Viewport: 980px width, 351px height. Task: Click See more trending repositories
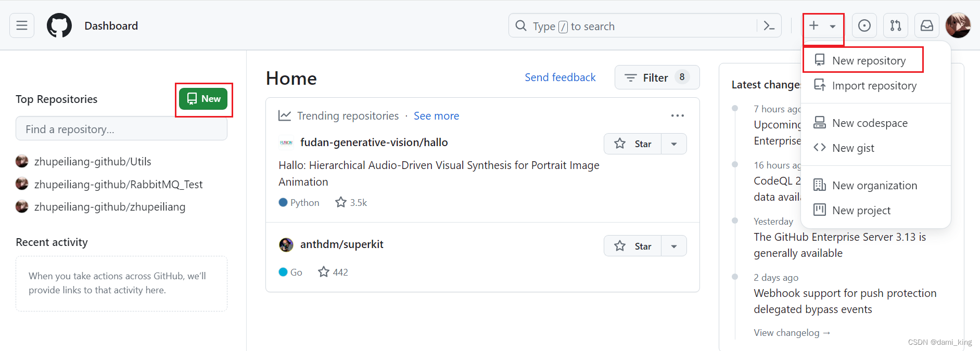[436, 116]
